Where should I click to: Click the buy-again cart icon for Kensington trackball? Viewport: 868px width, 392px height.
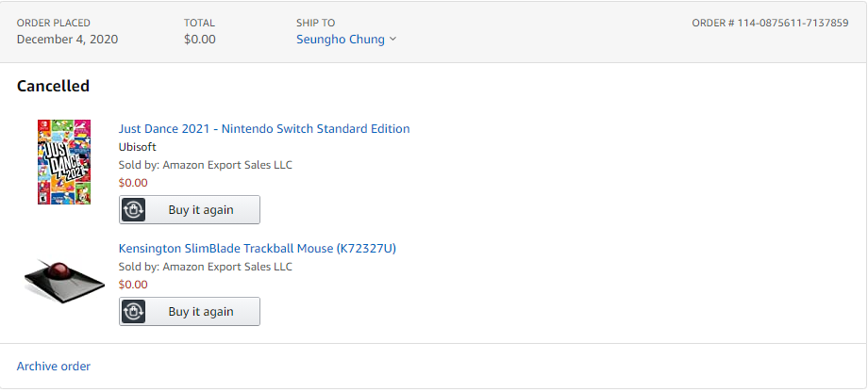point(134,311)
